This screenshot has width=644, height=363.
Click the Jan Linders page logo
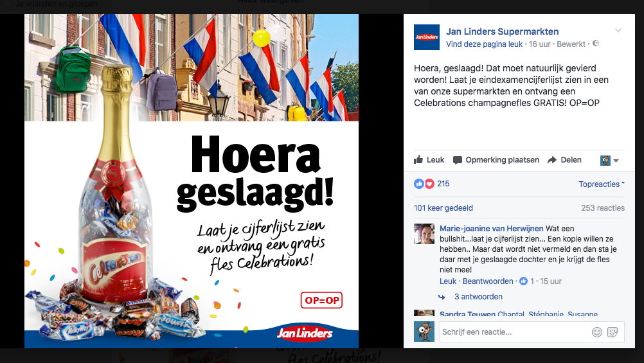click(x=427, y=37)
